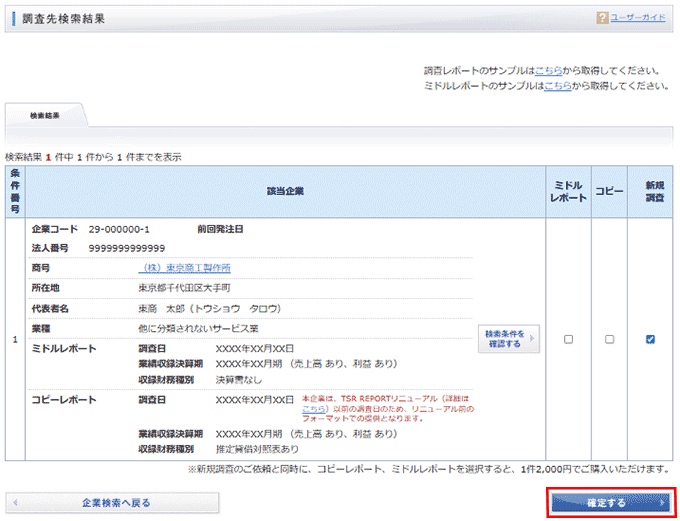Click the コピー column header
Screen dimensions: 680x521
coord(609,191)
